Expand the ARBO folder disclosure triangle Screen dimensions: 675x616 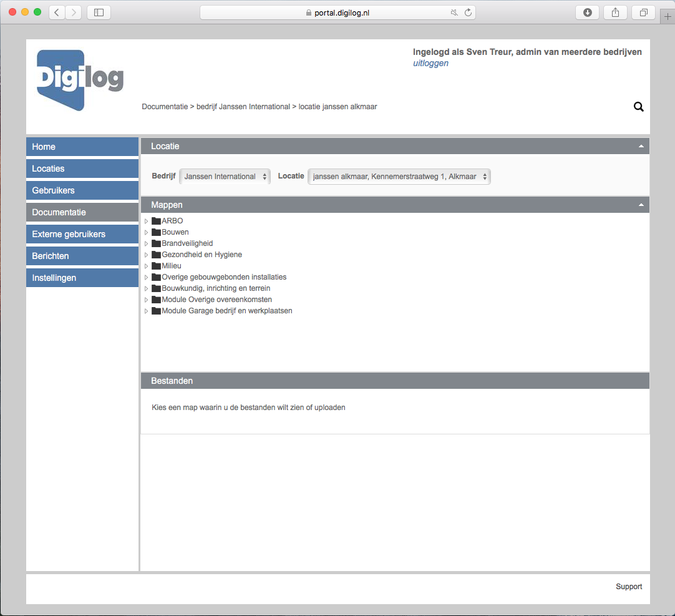(146, 220)
